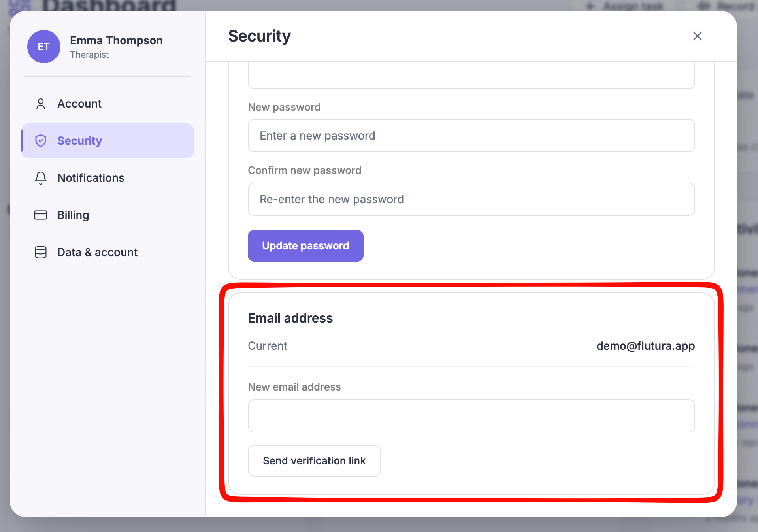758x532 pixels.
Task: Click into the New email address field
Action: (471, 416)
